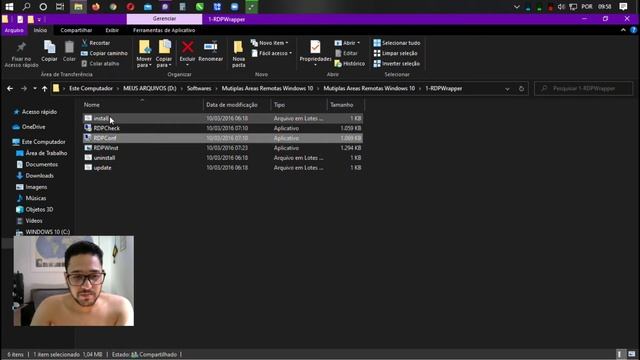The height and width of the screenshot is (360, 640).
Task: Open OneDrive in navigation pane
Action: point(29,127)
